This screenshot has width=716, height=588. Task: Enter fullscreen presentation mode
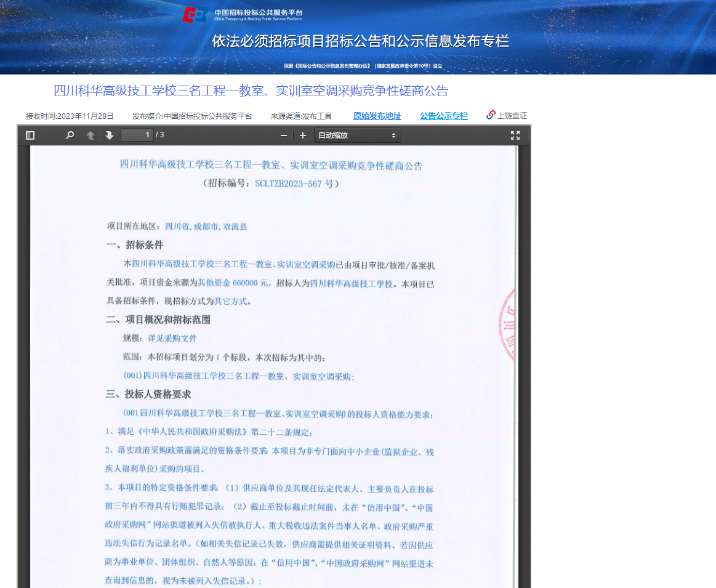[515, 135]
